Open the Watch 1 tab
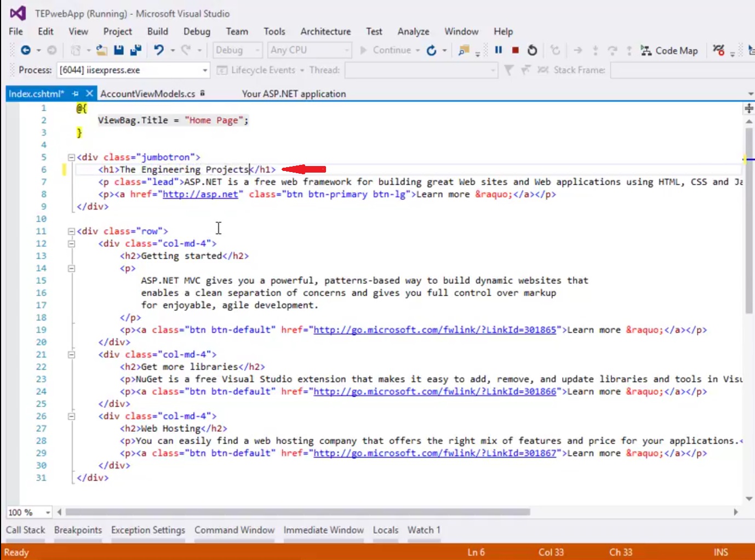Screen dimensions: 755x560 pyautogui.click(x=424, y=530)
